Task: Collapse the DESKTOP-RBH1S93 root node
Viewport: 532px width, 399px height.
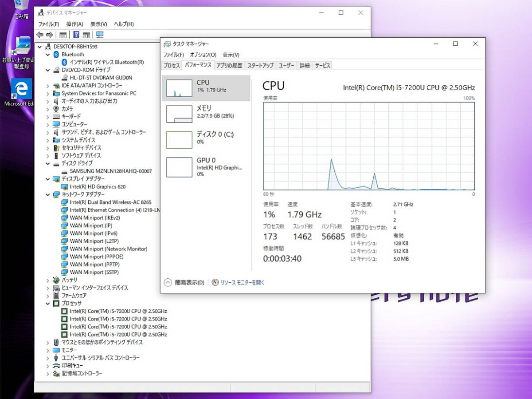Action: click(40, 47)
